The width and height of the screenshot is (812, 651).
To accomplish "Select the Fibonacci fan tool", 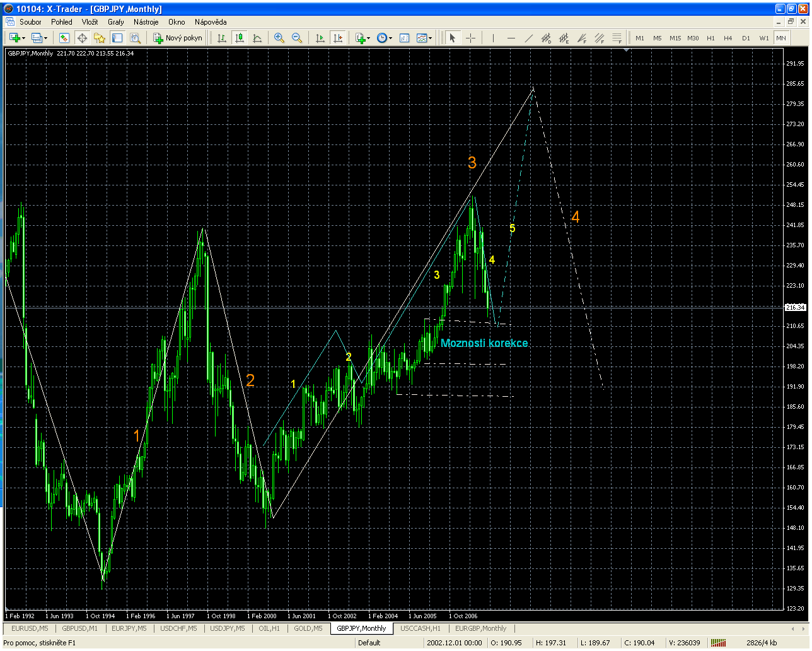I will [x=581, y=38].
